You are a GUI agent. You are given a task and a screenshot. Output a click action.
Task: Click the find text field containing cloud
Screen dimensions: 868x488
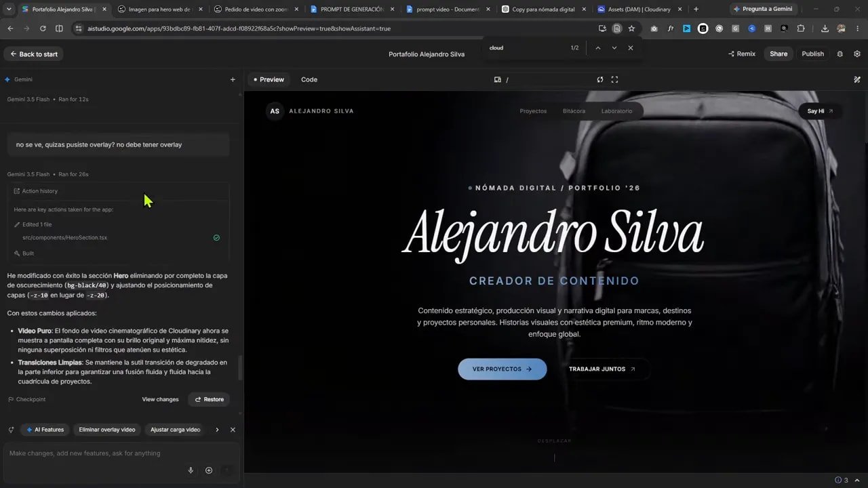coord(526,48)
